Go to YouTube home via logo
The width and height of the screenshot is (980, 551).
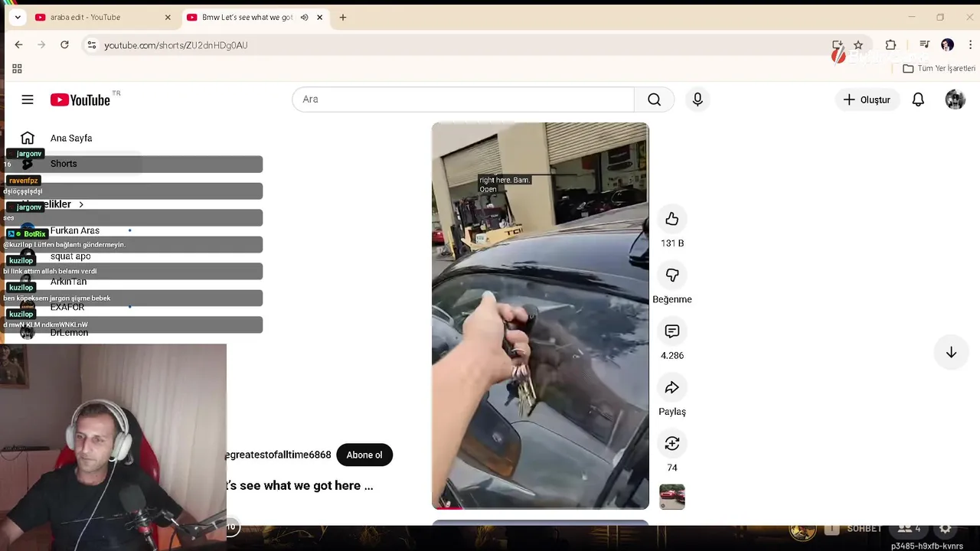point(80,99)
